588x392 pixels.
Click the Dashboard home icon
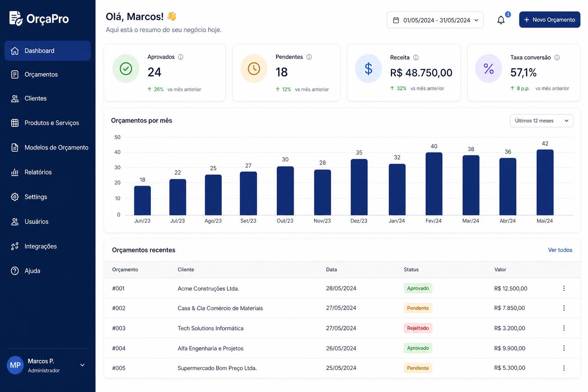[15, 51]
